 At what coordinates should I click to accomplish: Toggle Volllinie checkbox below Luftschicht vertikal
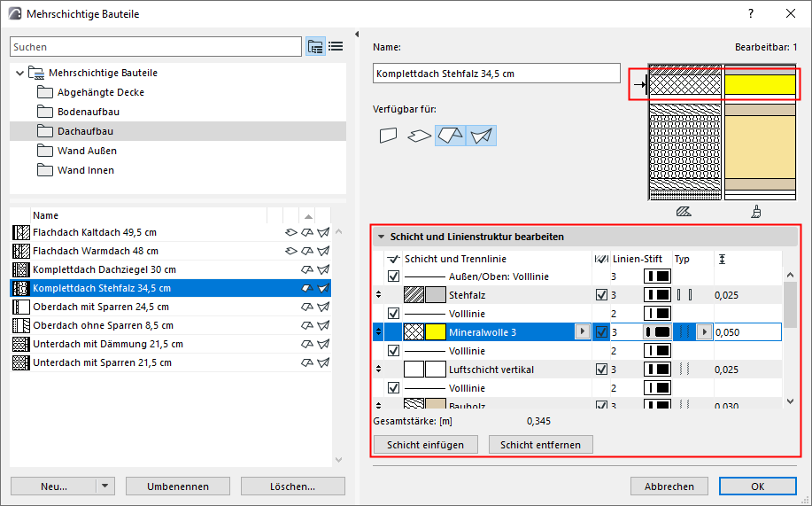tap(393, 388)
